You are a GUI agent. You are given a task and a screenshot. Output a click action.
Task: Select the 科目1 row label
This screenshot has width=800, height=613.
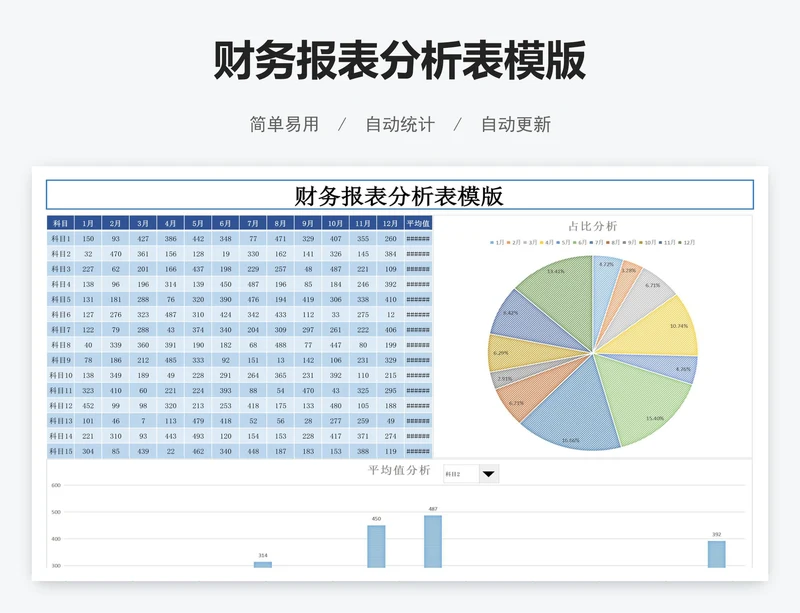point(61,238)
